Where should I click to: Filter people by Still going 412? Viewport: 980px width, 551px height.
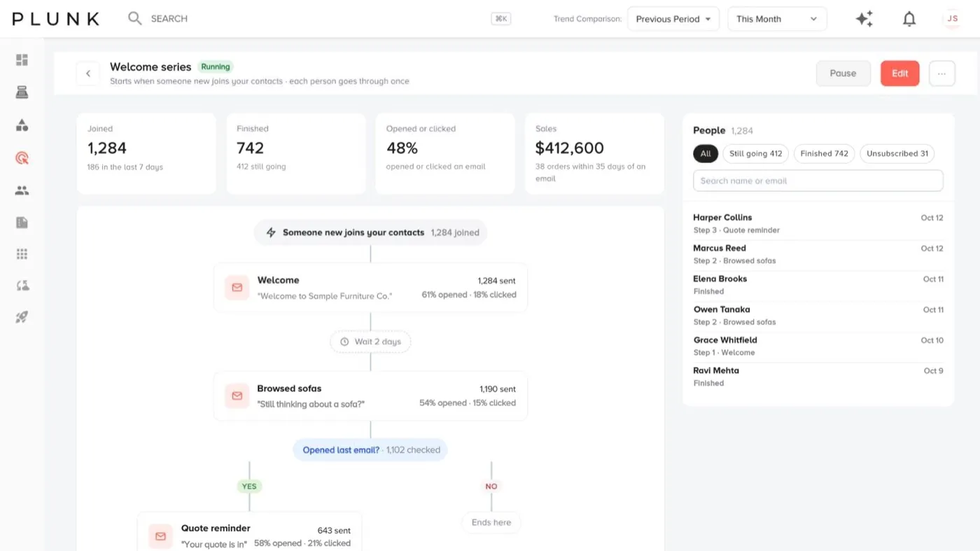click(756, 154)
